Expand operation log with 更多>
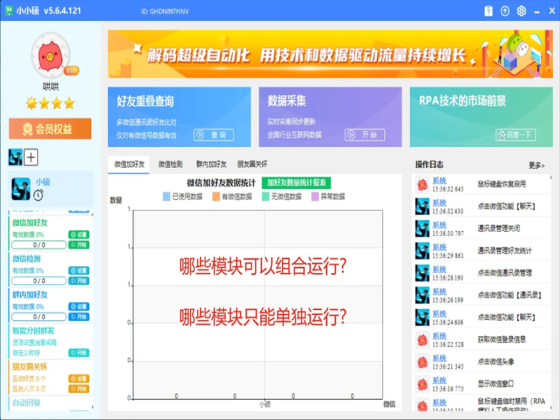The height and width of the screenshot is (420, 560). point(536,165)
